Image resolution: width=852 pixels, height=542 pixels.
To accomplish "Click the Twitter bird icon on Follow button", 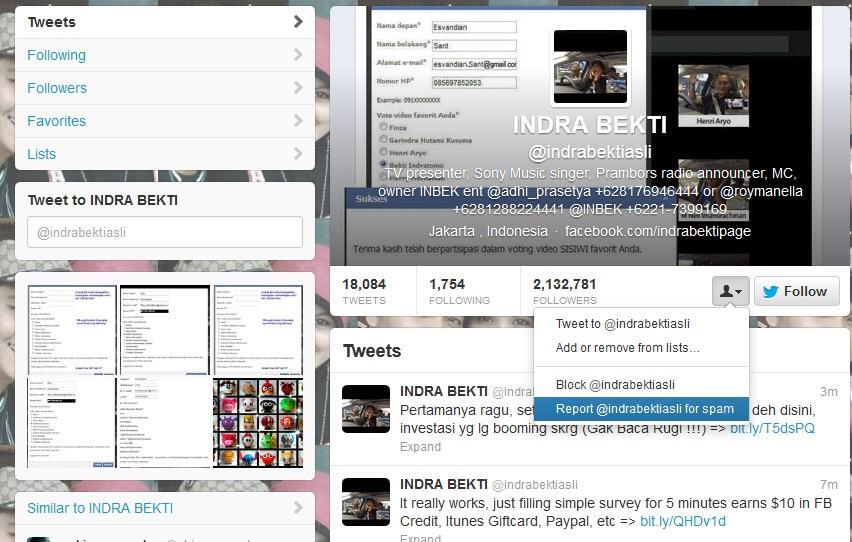I will click(x=770, y=291).
